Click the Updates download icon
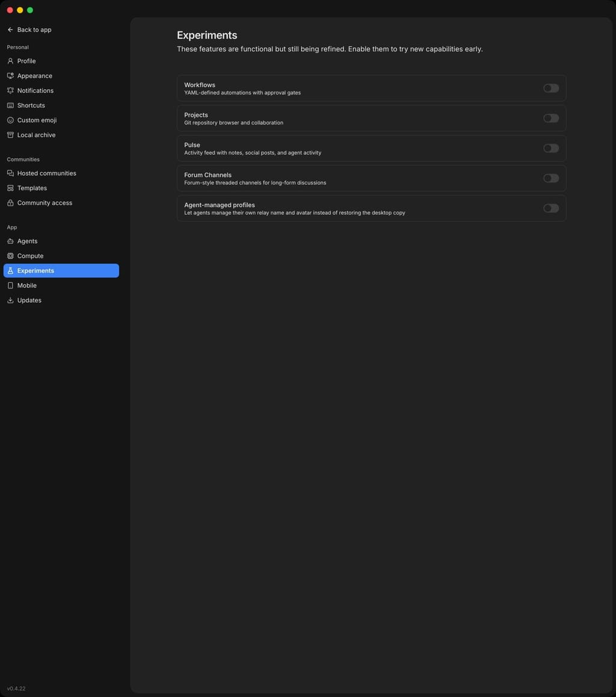This screenshot has width=616, height=697. [x=10, y=300]
